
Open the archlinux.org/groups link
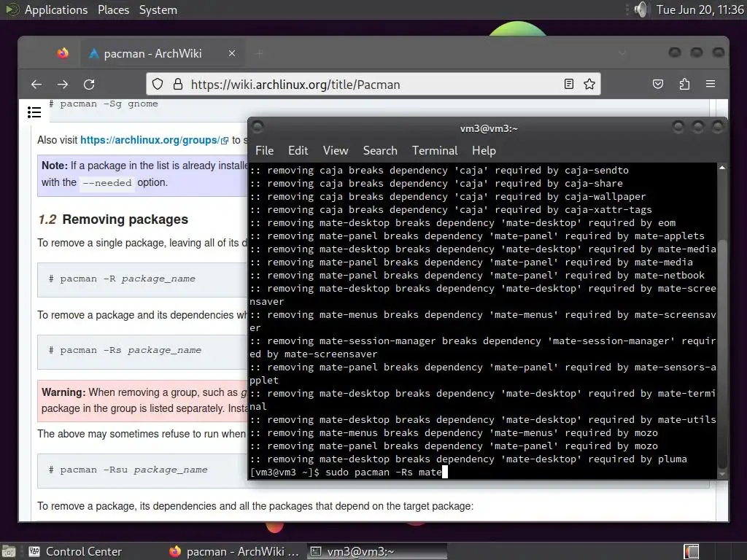click(154, 140)
